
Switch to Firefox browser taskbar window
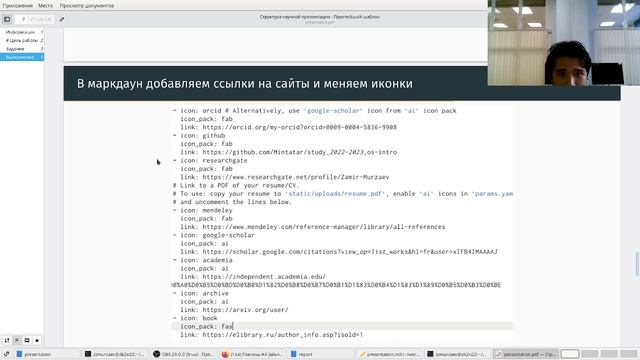(252, 354)
